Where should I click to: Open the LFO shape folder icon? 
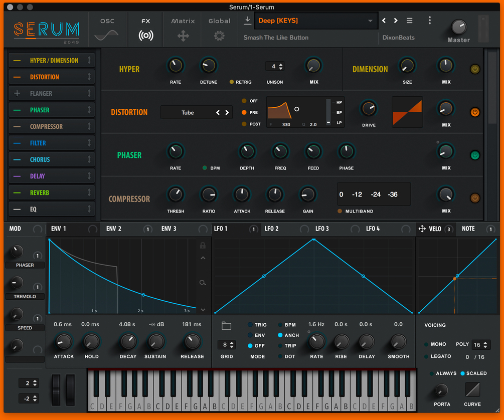(226, 326)
